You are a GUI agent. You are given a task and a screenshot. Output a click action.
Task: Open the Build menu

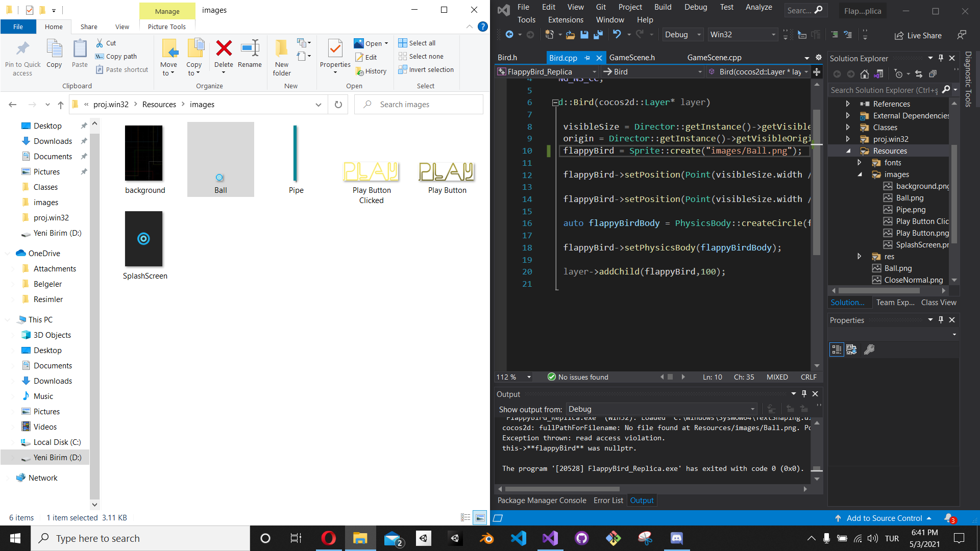pyautogui.click(x=663, y=7)
